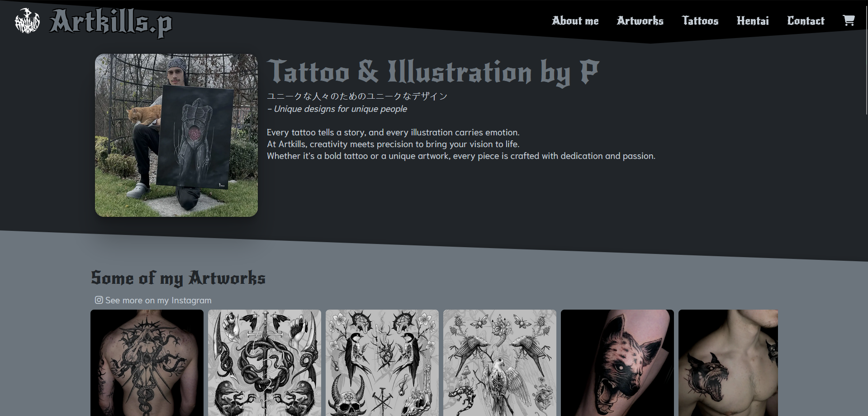View the snarling beast chest tattoo photo
The width and height of the screenshot is (868, 416).
[x=728, y=363]
